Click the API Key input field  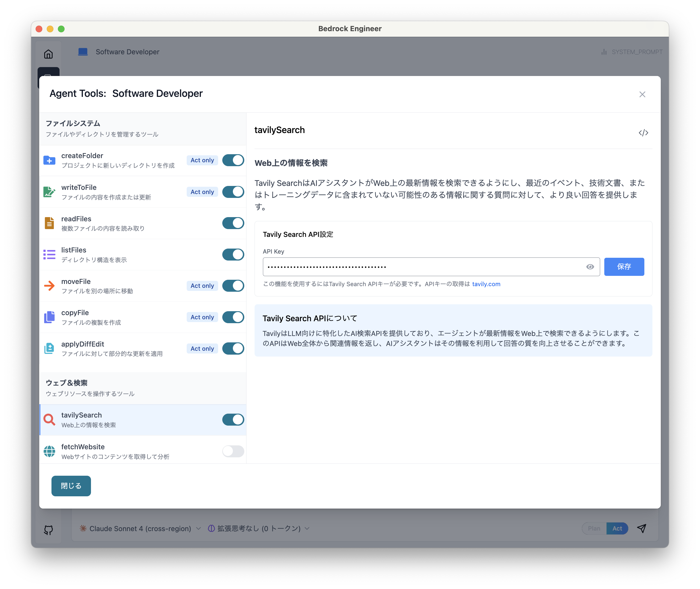(424, 267)
